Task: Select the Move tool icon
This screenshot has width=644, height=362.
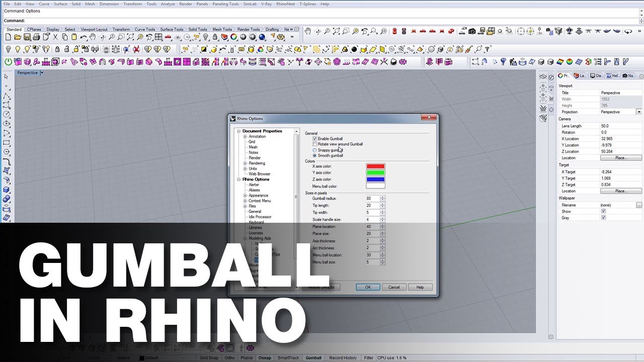Action: click(102, 37)
